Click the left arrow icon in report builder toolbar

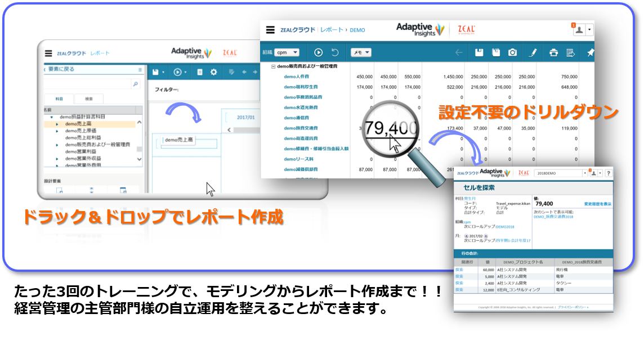pos(244,72)
